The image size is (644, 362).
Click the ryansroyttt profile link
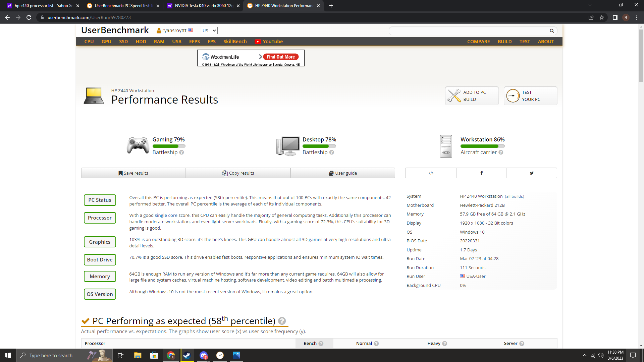click(x=174, y=31)
